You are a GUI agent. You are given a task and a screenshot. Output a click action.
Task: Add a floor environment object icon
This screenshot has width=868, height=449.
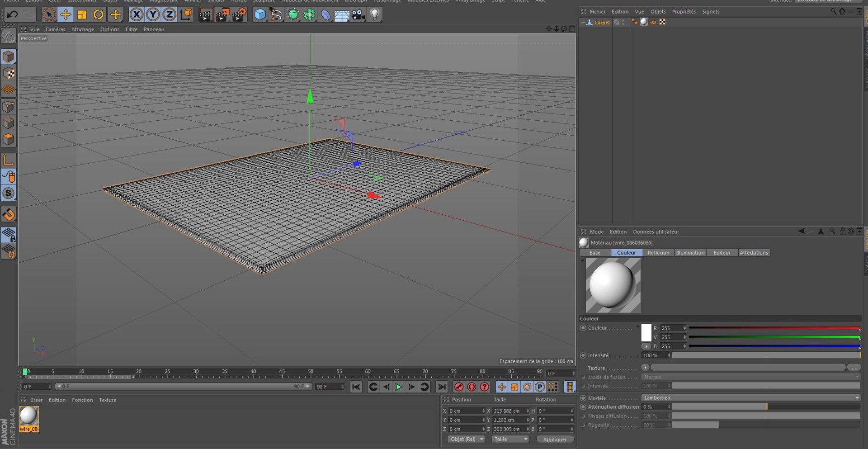(x=342, y=14)
